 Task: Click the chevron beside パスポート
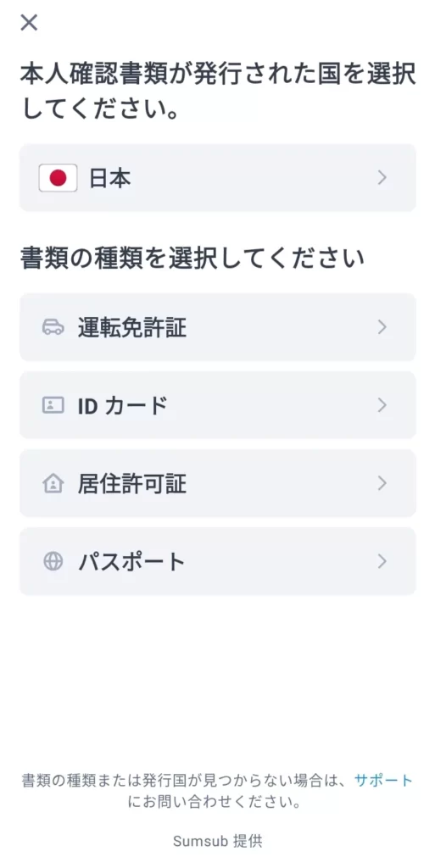coord(382,561)
